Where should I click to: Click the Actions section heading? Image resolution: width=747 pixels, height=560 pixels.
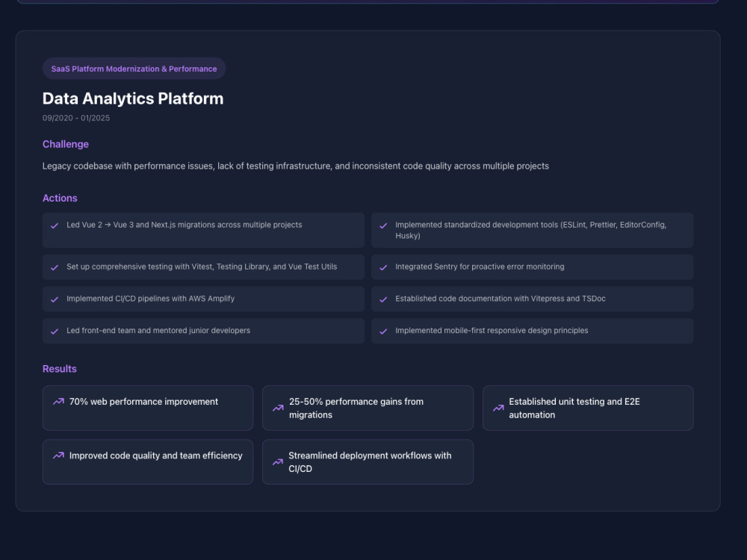(x=60, y=198)
